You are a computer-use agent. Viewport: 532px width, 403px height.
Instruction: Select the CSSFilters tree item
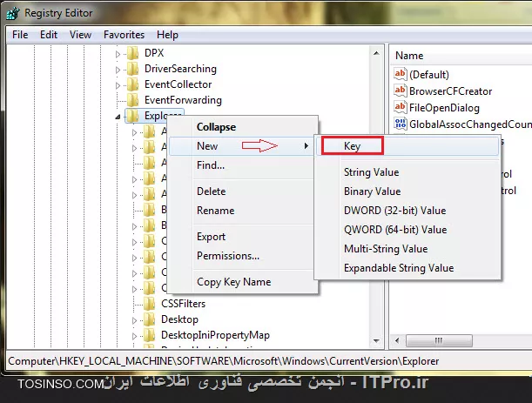[x=183, y=304]
